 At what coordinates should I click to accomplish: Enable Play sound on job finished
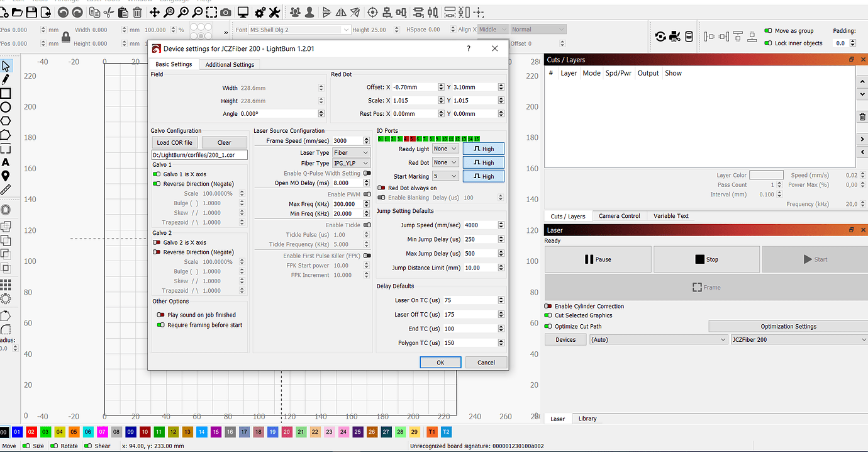coord(160,315)
